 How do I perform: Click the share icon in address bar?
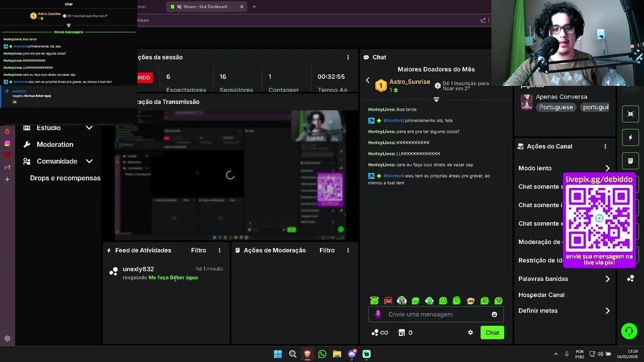484,20
